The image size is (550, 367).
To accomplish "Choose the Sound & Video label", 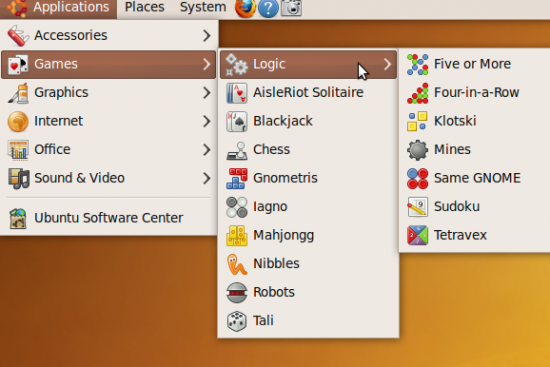I will click(80, 178).
